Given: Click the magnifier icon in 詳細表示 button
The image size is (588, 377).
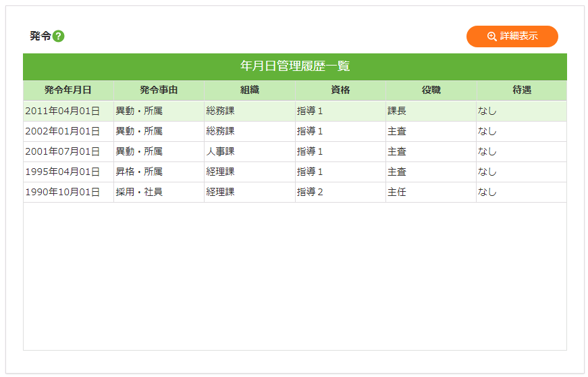Looking at the screenshot, I should tap(492, 36).
